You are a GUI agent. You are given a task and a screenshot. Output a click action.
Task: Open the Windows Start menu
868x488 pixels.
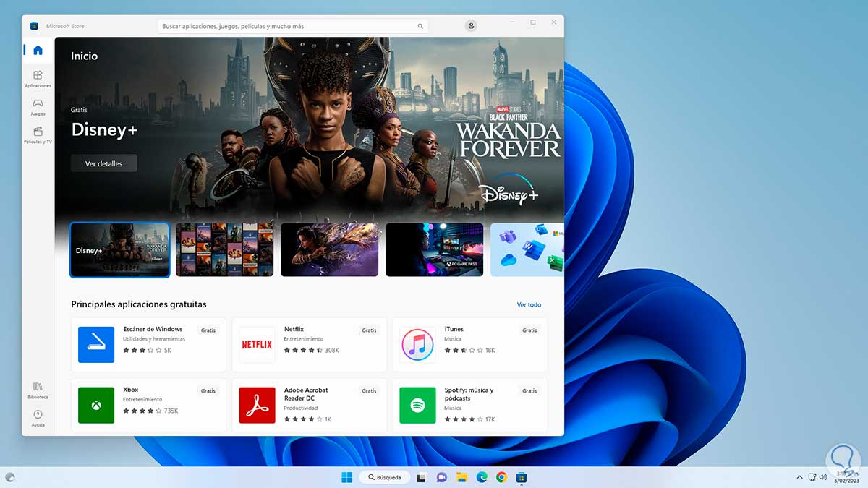click(346, 477)
